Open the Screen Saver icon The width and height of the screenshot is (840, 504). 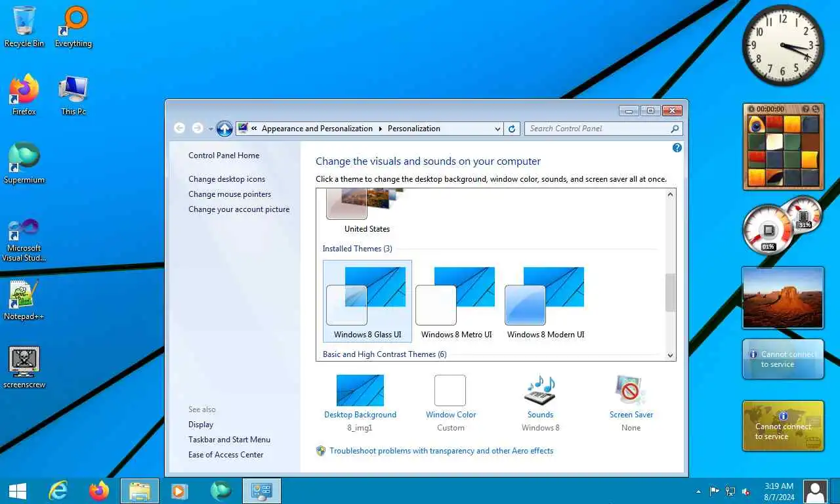tap(631, 390)
